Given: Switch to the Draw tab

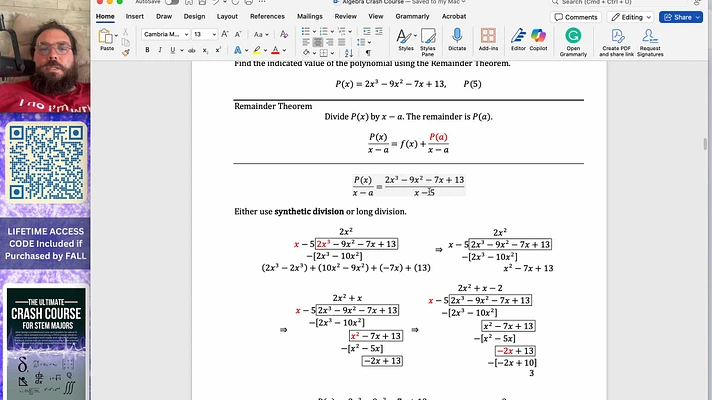Looking at the screenshot, I should (164, 16).
